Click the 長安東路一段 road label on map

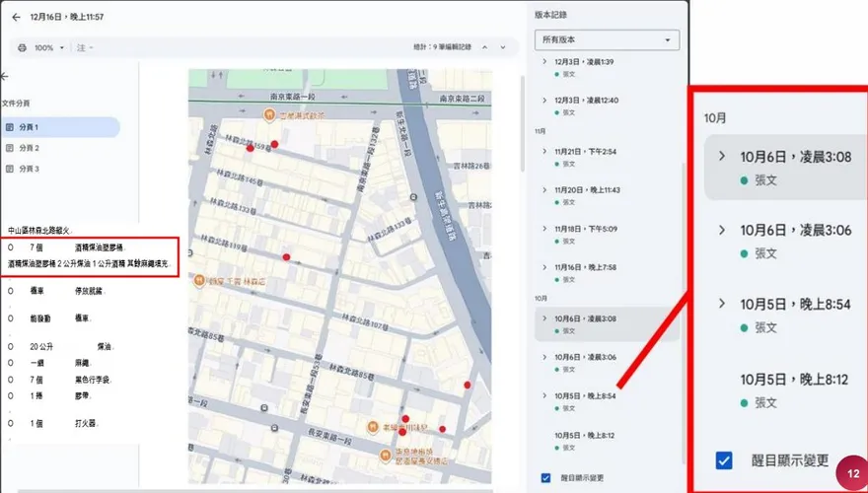pos(329,439)
